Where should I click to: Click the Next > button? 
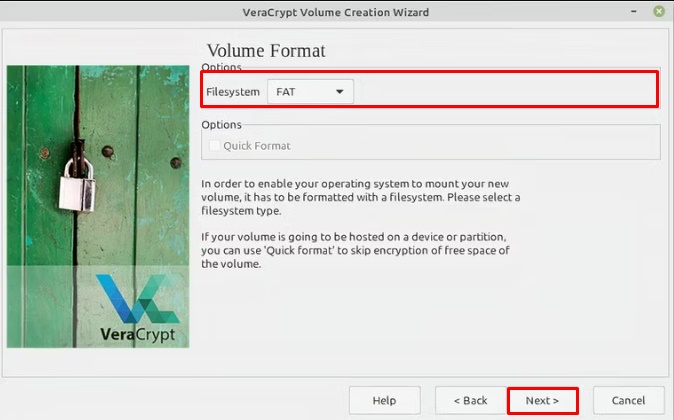click(x=542, y=401)
